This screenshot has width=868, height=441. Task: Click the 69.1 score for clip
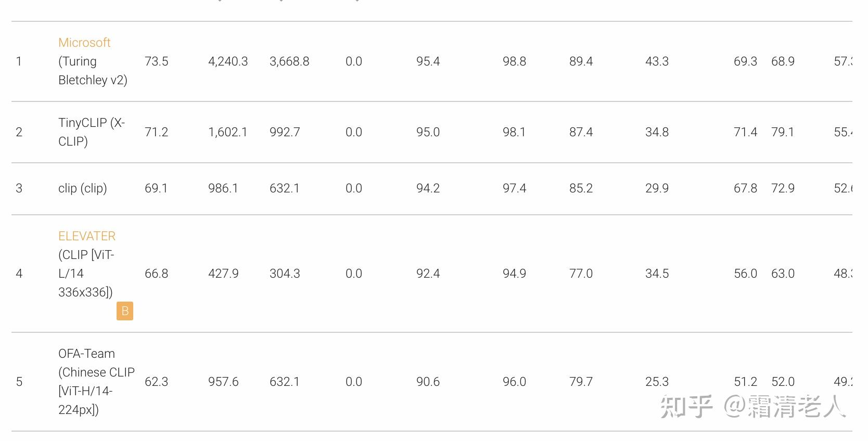(156, 188)
